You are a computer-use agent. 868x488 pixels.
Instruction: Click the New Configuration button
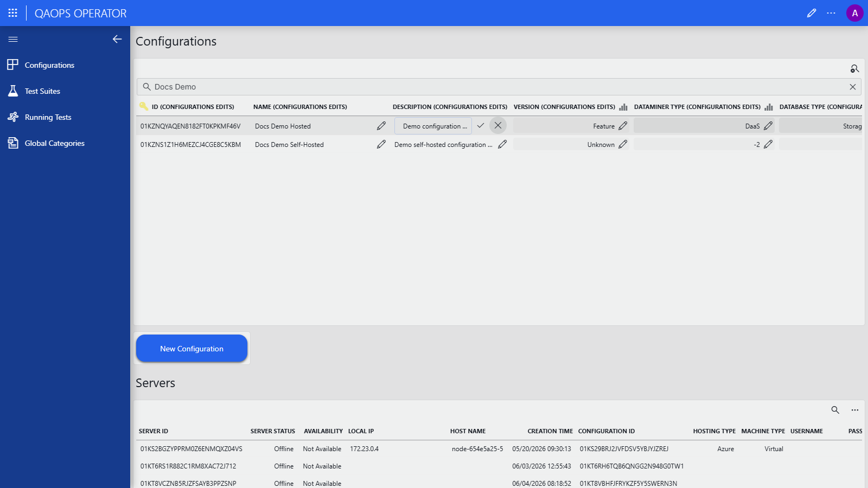192,349
